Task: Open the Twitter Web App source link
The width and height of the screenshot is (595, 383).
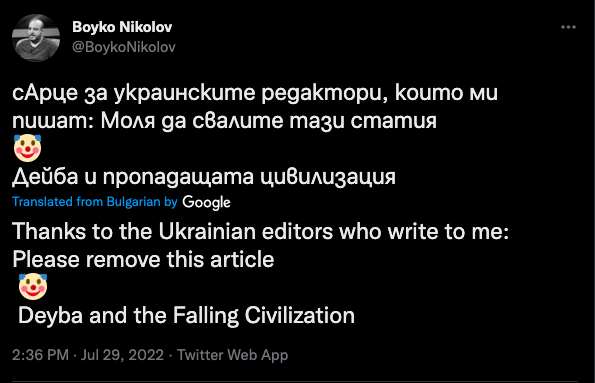Action: 232,355
